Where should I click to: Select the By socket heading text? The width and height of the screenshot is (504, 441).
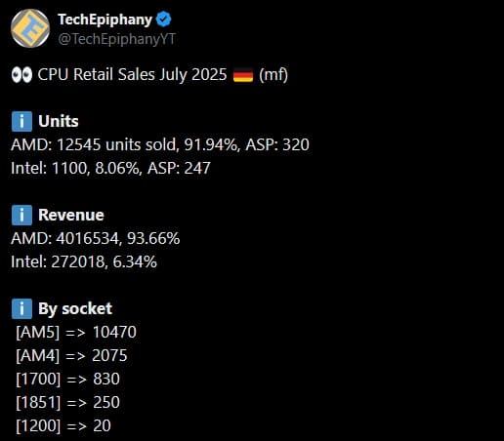75,309
